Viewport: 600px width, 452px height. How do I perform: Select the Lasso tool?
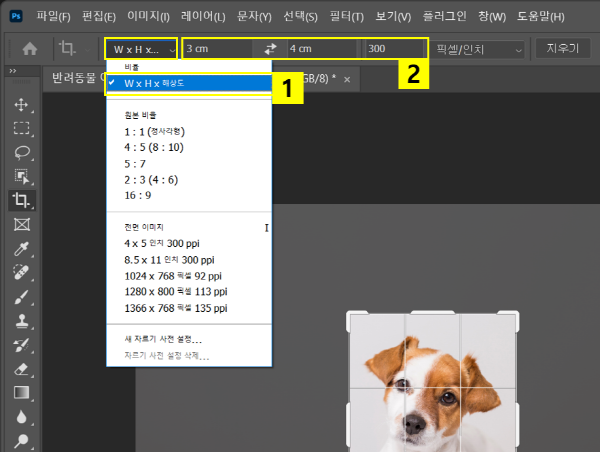coord(21,152)
